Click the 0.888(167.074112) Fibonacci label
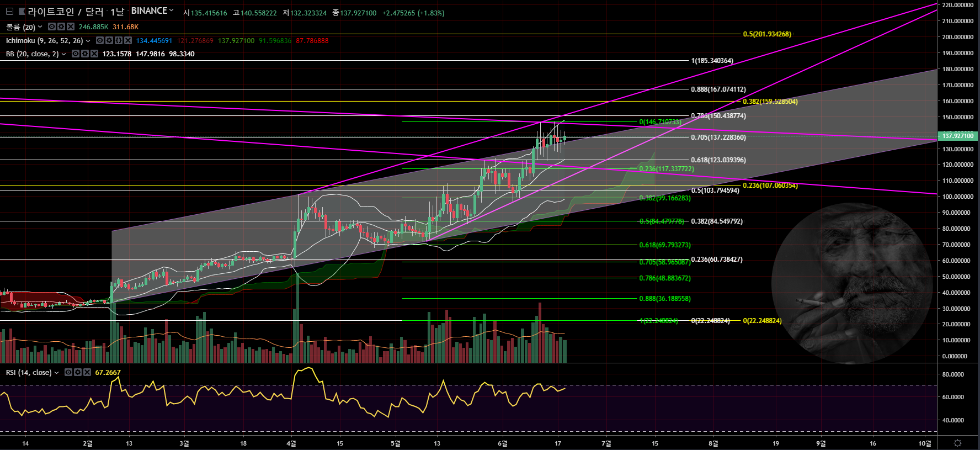 (718, 89)
